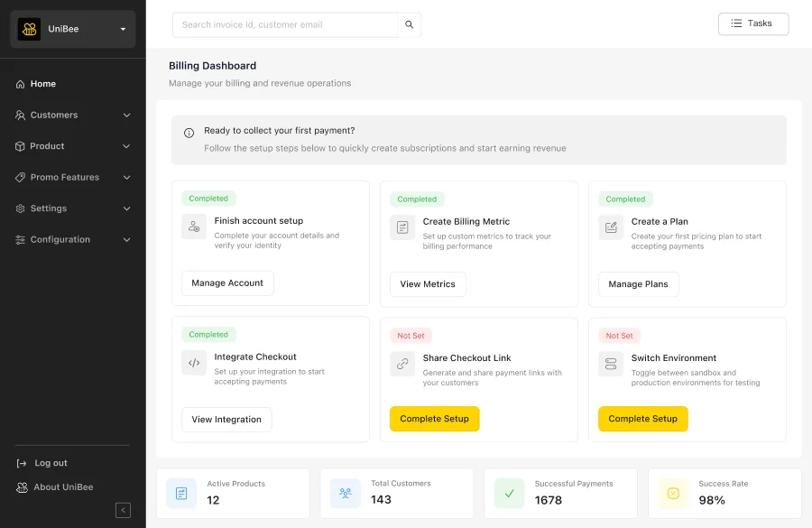
Task: Select Customers in the sidebar
Action: (56, 115)
